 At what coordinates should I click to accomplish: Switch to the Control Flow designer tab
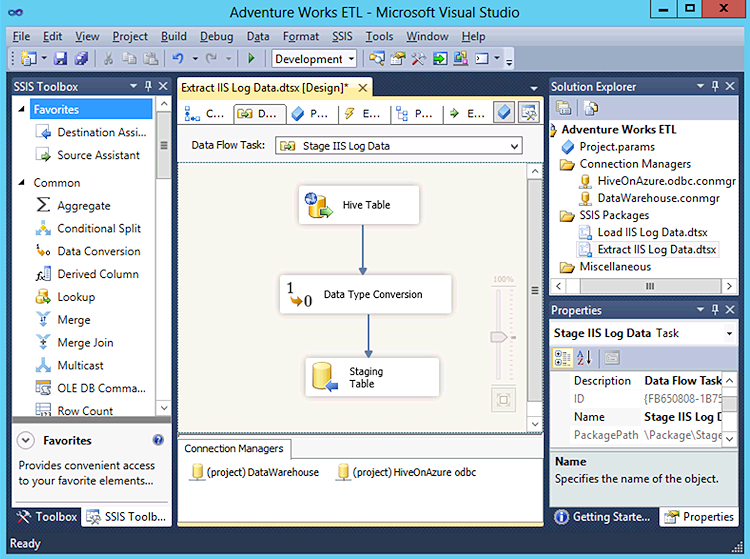tap(204, 114)
